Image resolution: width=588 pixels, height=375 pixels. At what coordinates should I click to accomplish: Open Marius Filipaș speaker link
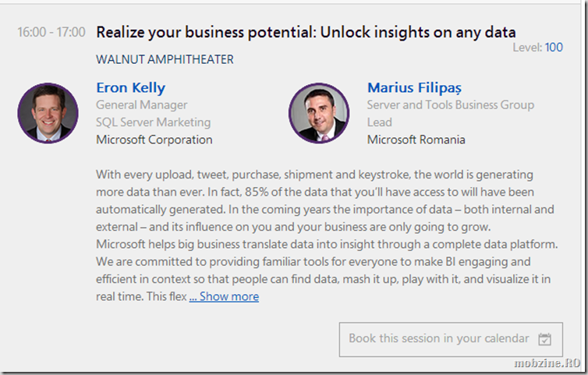[414, 88]
